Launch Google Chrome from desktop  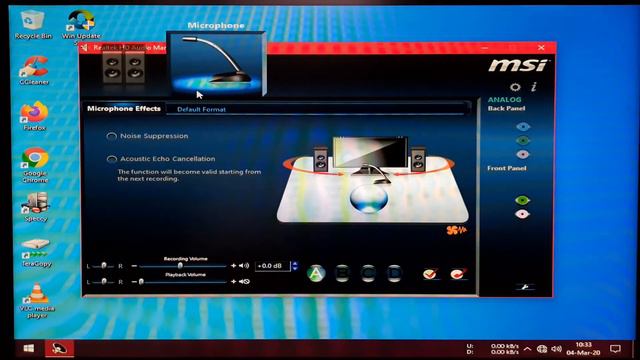[x=35, y=164]
